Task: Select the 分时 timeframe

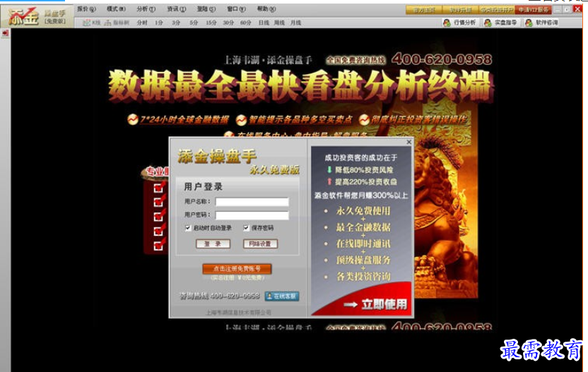Action: click(x=142, y=23)
